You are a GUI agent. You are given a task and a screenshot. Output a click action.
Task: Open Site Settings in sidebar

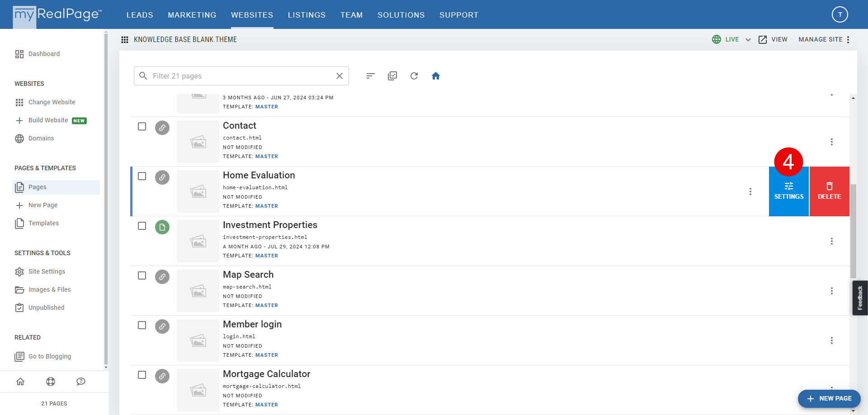click(x=40, y=271)
